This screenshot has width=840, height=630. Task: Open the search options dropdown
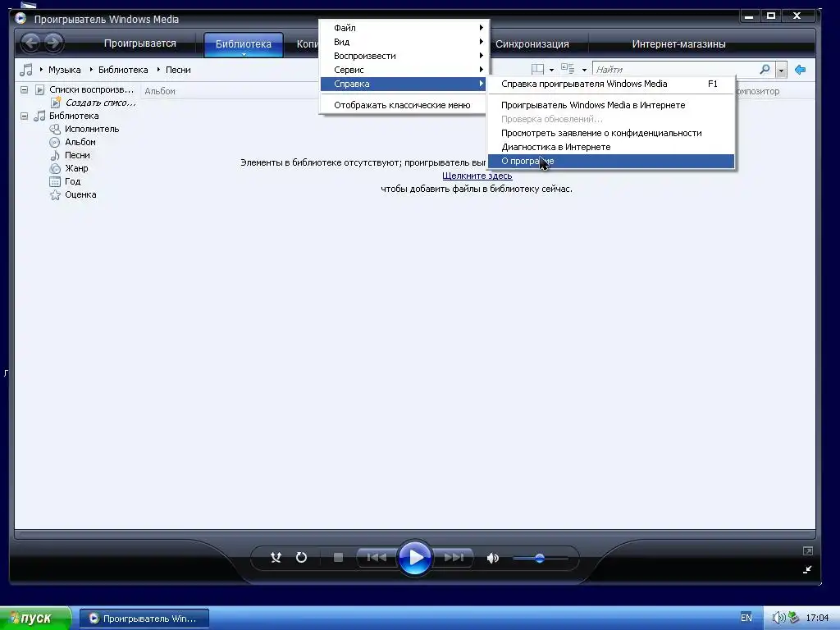[x=781, y=70]
